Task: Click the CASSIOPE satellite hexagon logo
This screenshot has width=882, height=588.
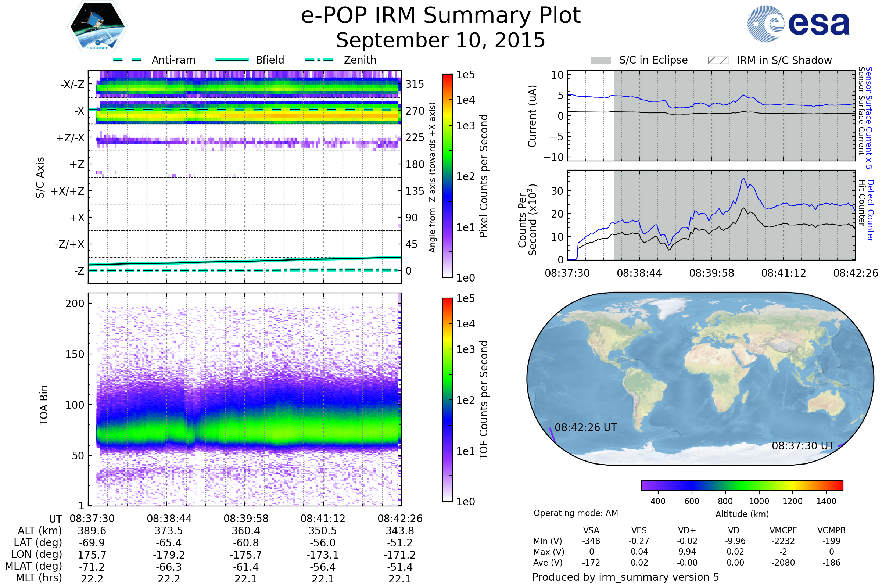Action: (97, 27)
